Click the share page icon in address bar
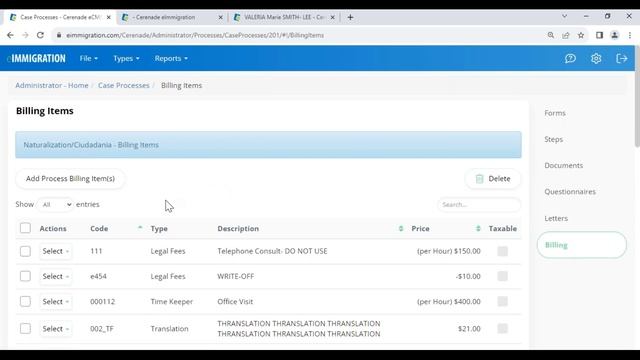Viewport: 640px width, 360px height. pyautogui.click(x=566, y=35)
